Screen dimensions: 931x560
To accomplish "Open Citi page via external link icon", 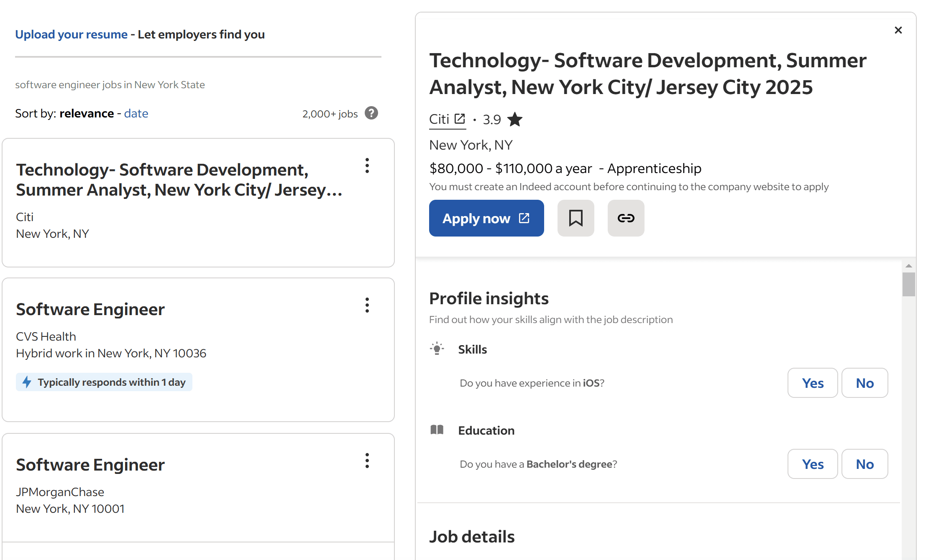I will (460, 118).
